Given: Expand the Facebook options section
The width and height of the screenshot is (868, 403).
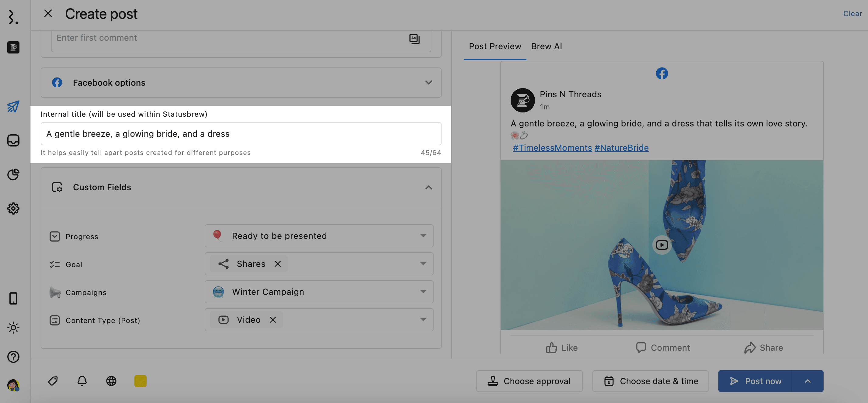Looking at the screenshot, I should (428, 82).
